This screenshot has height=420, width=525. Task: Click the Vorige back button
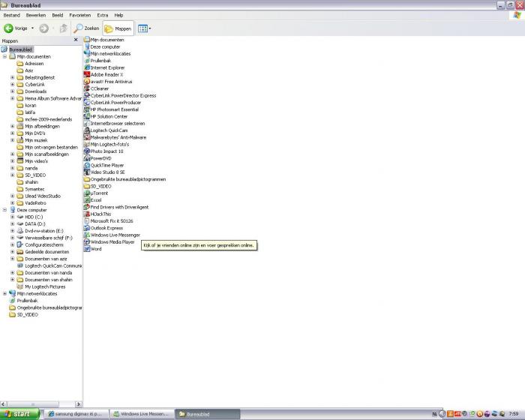tap(16, 28)
